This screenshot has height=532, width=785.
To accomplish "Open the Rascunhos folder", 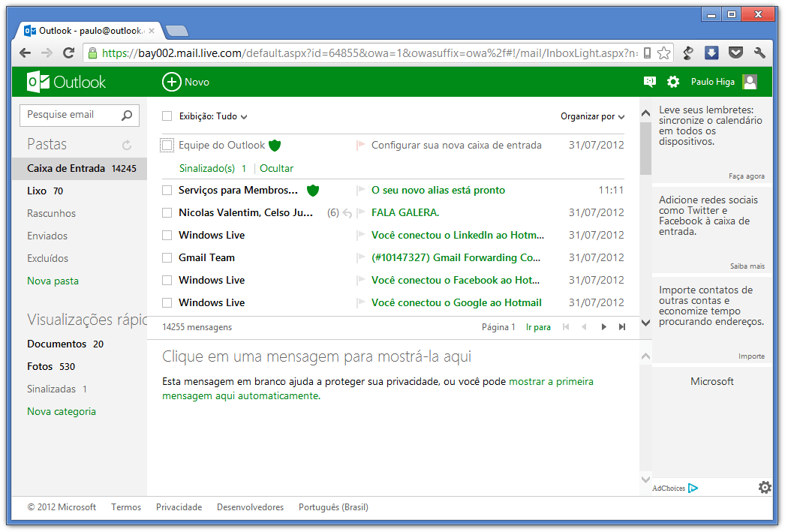I will pyautogui.click(x=52, y=214).
